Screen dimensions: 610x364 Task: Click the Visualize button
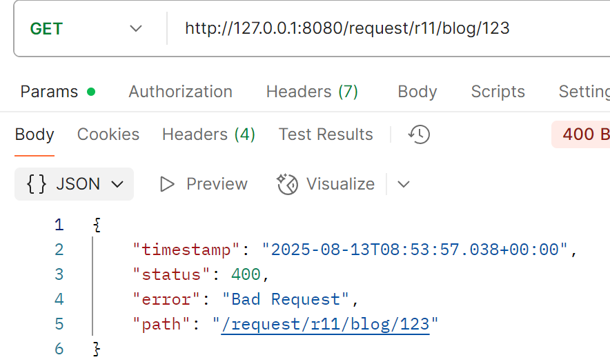tap(326, 184)
